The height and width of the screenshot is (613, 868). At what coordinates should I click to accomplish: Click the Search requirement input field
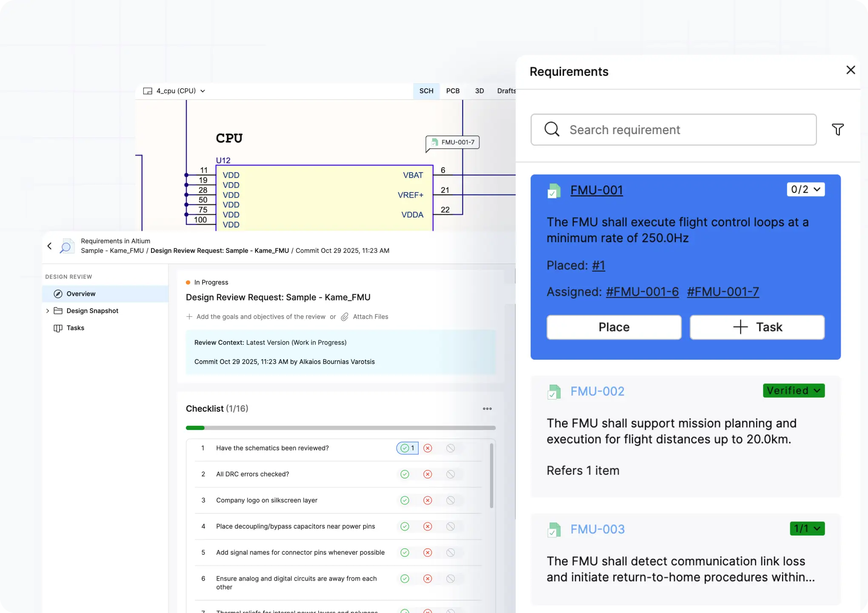click(x=674, y=129)
